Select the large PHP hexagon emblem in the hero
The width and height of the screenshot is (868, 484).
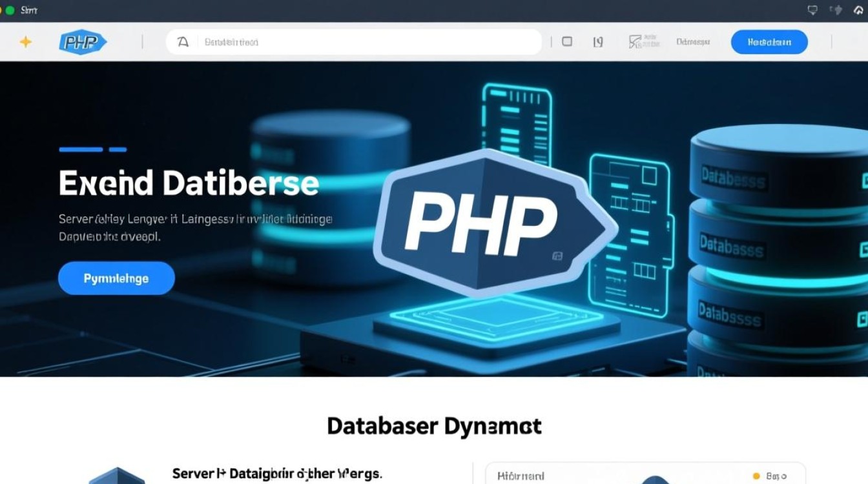[x=491, y=223]
